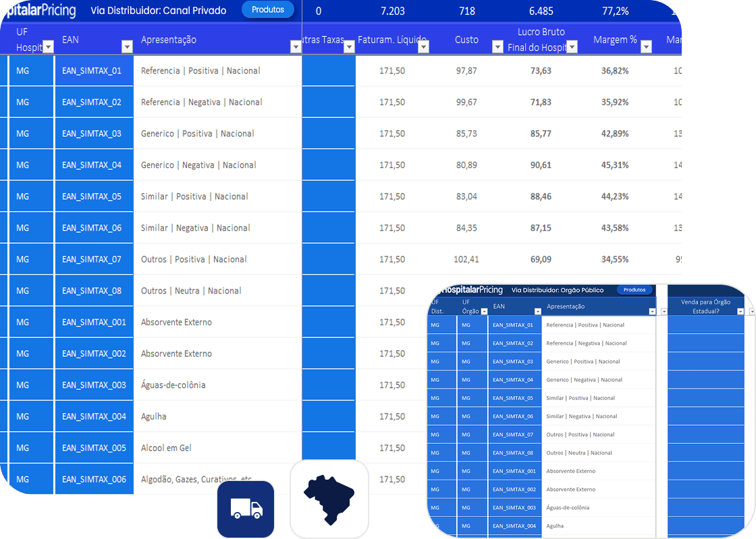Click the Via Distribuidor: Canal Privado title

[159, 11]
